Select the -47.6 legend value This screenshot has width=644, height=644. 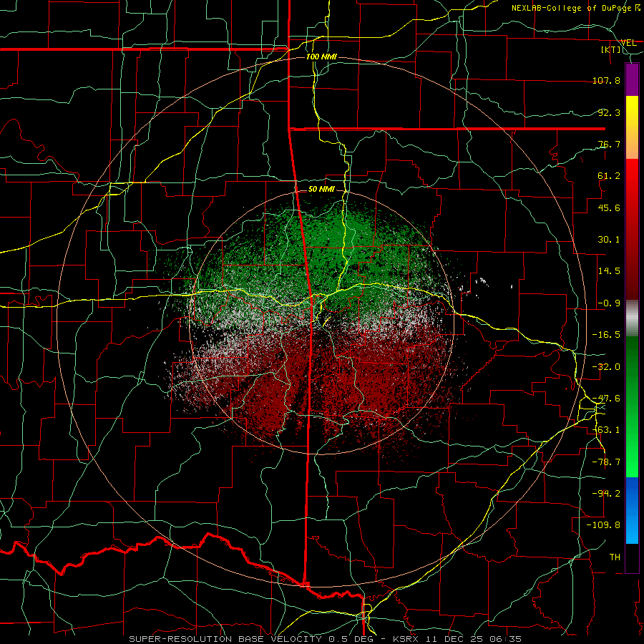[x=606, y=399]
